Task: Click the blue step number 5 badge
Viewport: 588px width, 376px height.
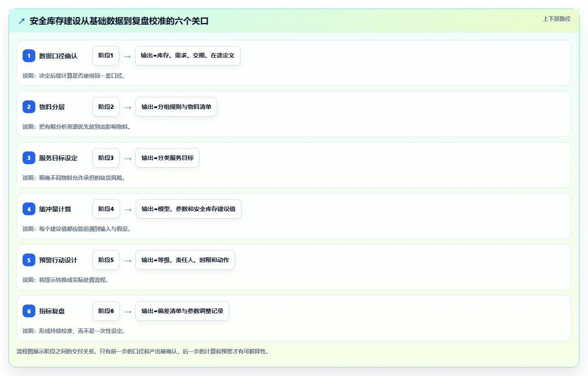Action: (29, 260)
